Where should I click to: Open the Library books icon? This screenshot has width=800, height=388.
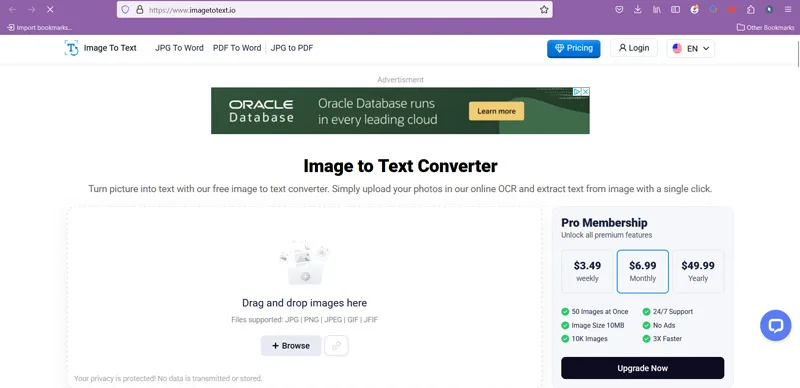pos(657,9)
